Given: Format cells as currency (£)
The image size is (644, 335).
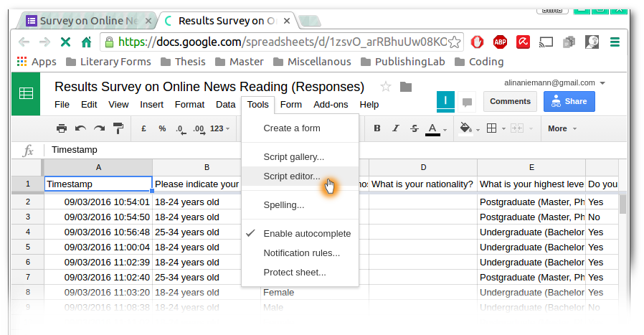Looking at the screenshot, I should coord(143,128).
